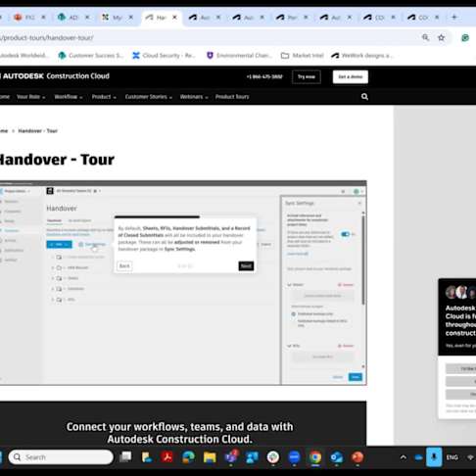Open the Your Role dropdown menu
476x476 pixels.
(x=30, y=97)
